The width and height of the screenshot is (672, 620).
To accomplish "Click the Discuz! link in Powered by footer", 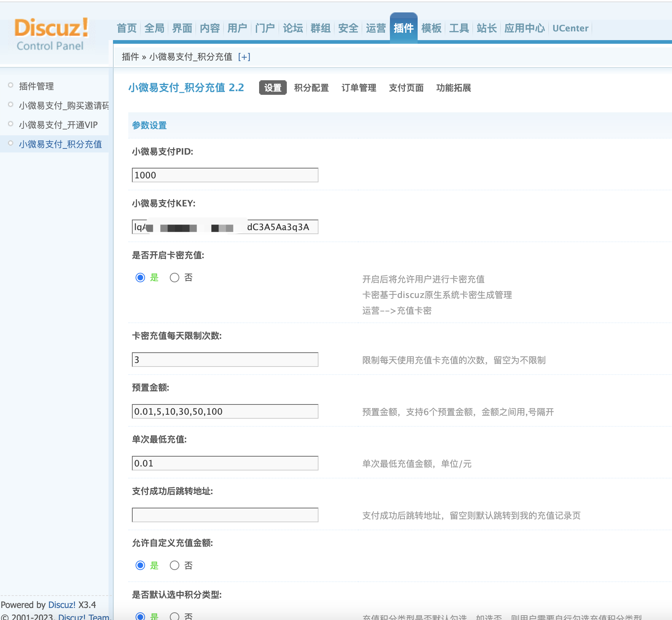I will click(62, 605).
